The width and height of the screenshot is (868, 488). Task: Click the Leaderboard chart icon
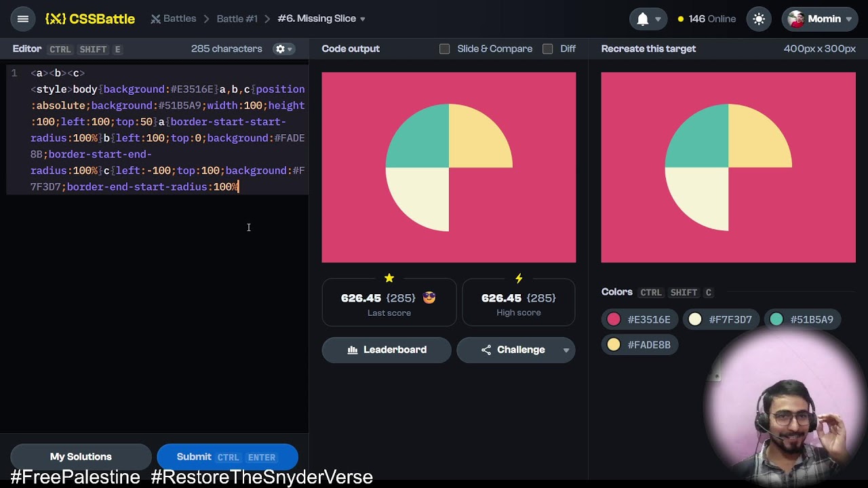tap(352, 350)
